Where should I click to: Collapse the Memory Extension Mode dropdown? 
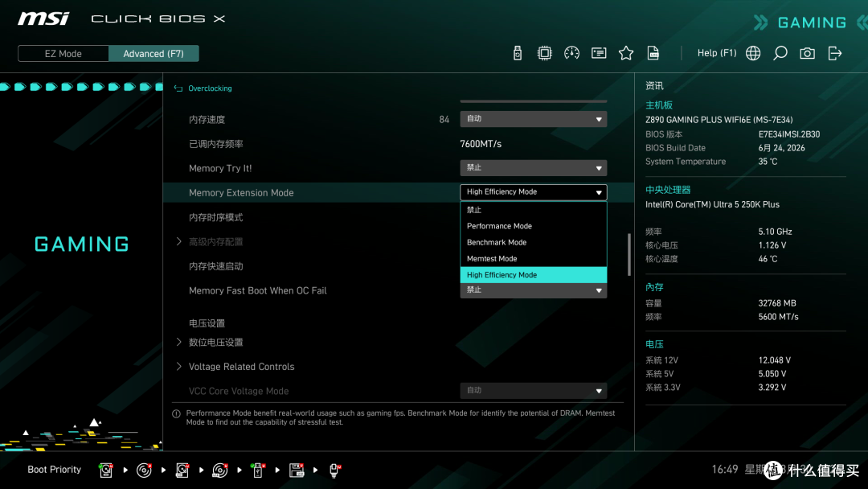coord(533,192)
